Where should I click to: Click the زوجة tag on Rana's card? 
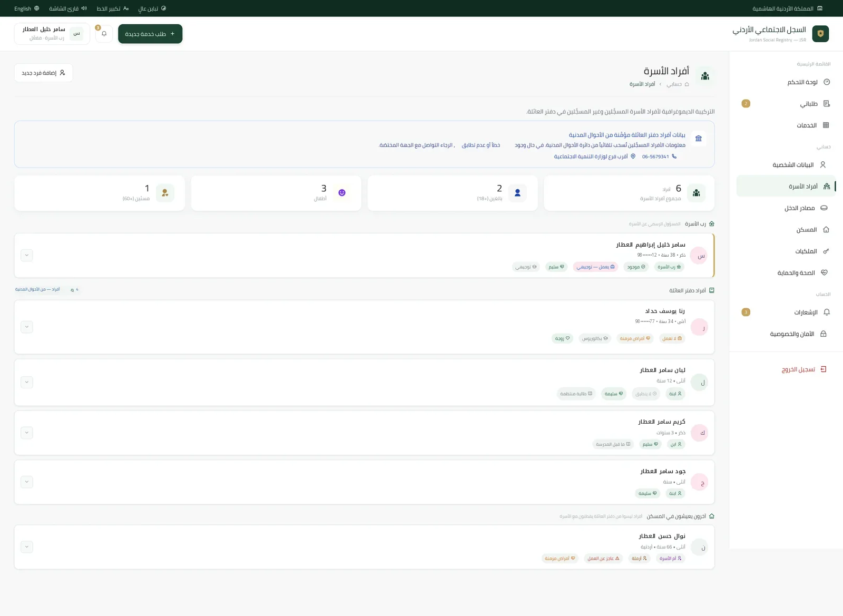click(563, 338)
